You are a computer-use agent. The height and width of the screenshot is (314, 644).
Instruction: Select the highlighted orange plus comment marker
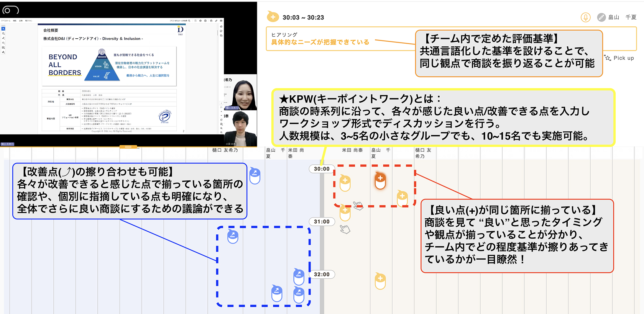tap(380, 181)
